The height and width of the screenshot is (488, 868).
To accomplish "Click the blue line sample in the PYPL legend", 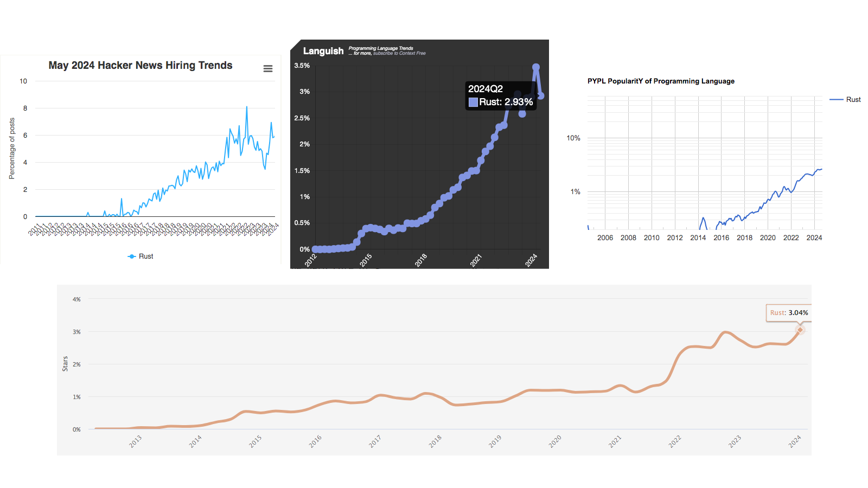I will [836, 99].
